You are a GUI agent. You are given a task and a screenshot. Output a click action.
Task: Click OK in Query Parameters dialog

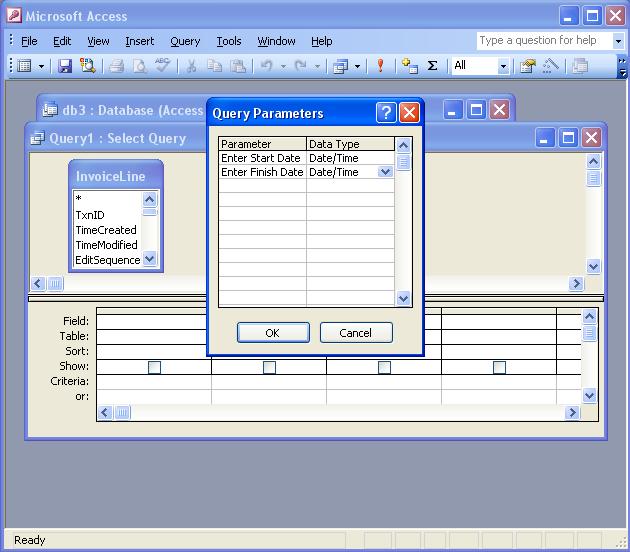(x=273, y=333)
